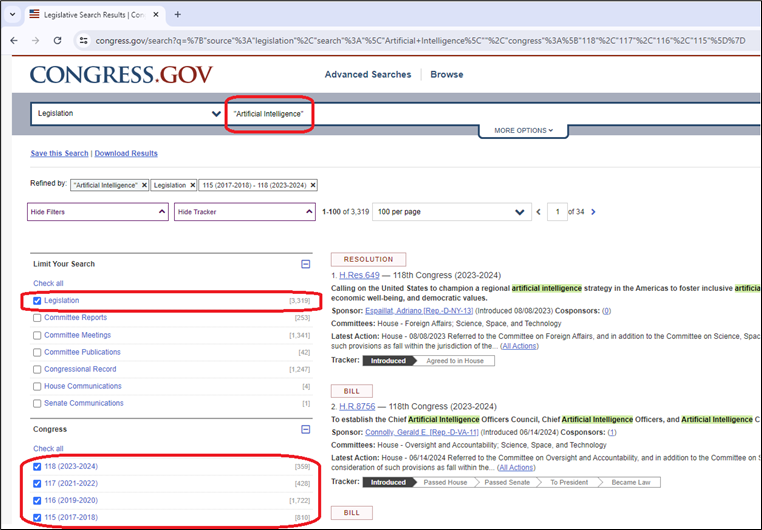Go to previous results page arrow
762x530 pixels.
(538, 212)
